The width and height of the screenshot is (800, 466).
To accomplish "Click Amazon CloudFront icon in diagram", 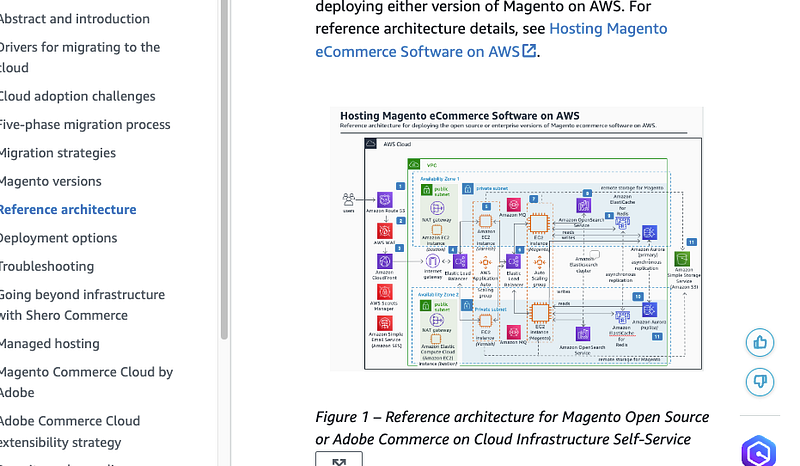I will [x=385, y=261].
